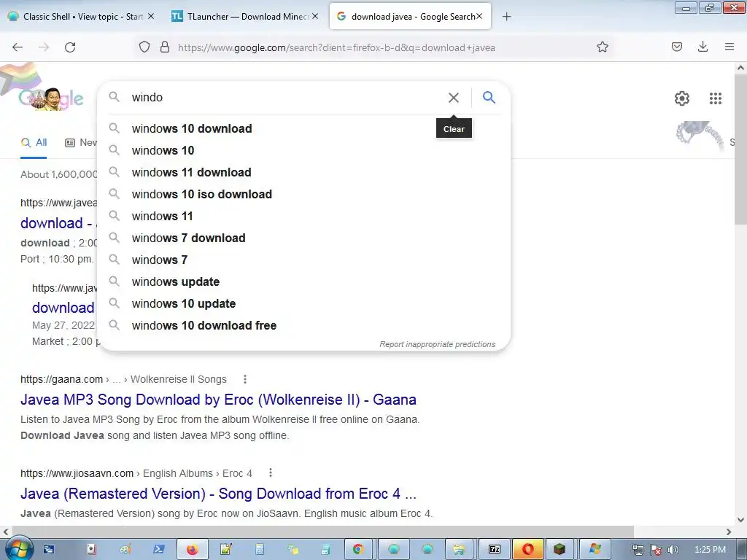Choose suggestion windows 11 download
Viewport: 747px width, 560px height.
[303, 172]
